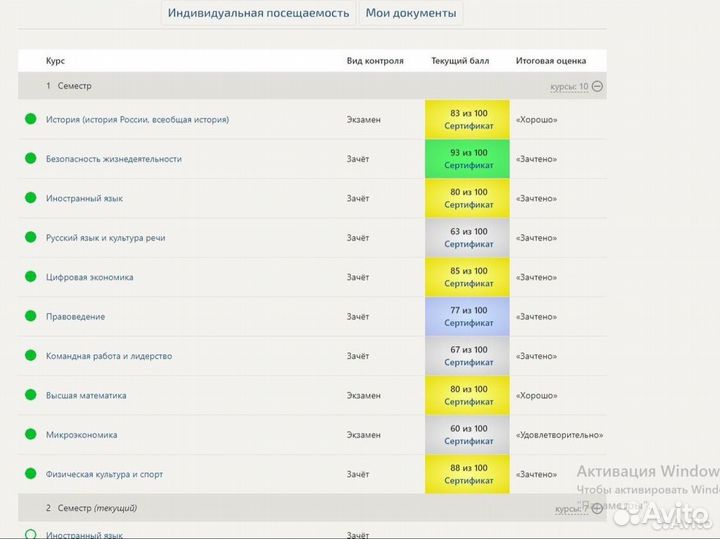The image size is (720, 539).
Task: Click green status dot beside Безопасность жизнедеятельности
Action: click(x=30, y=159)
